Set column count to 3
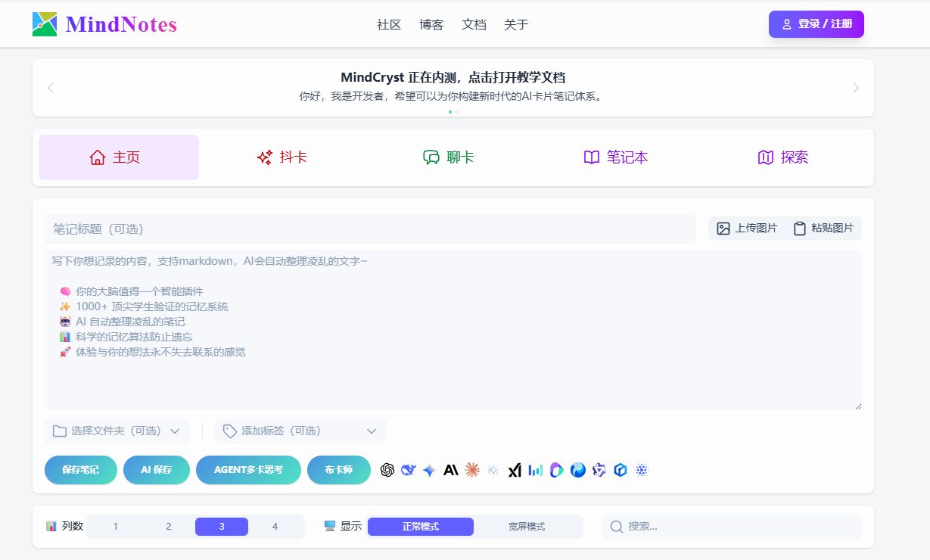Image resolution: width=930 pixels, height=560 pixels. 222,527
